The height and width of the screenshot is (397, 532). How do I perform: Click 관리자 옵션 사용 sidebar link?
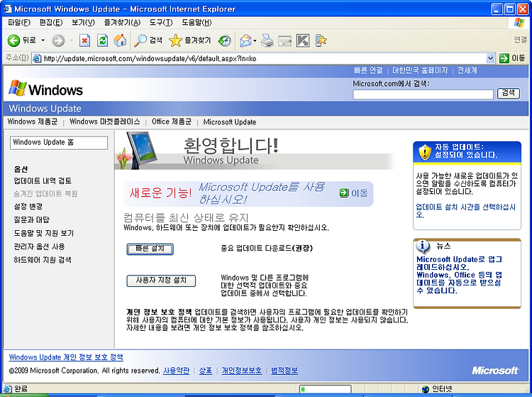pos(39,246)
